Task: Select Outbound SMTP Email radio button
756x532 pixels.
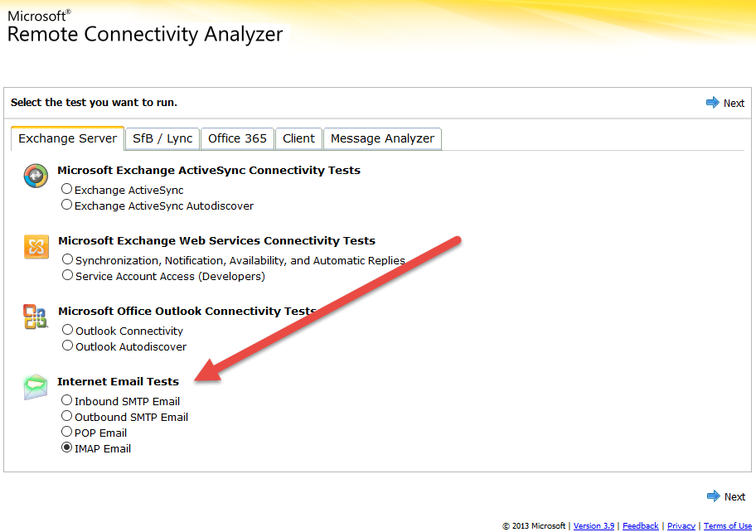Action: [x=66, y=416]
